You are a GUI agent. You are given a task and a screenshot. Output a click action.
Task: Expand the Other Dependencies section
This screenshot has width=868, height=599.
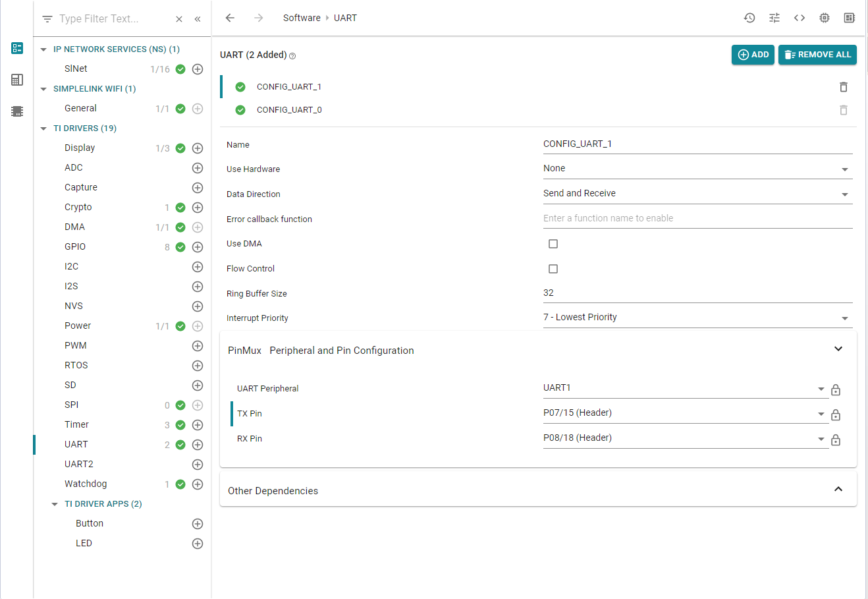tap(838, 490)
